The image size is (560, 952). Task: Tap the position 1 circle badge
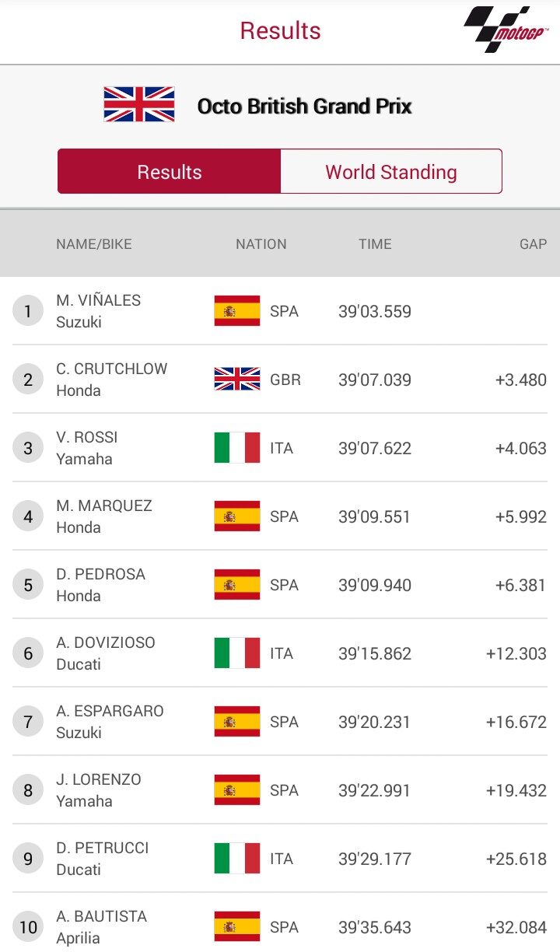coord(28,312)
